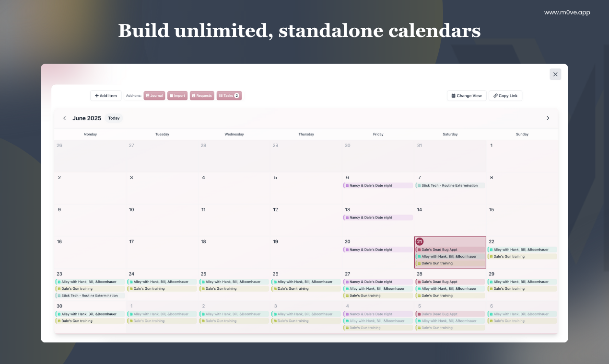
Task: Jump to Today in the calendar
Action: pos(114,118)
